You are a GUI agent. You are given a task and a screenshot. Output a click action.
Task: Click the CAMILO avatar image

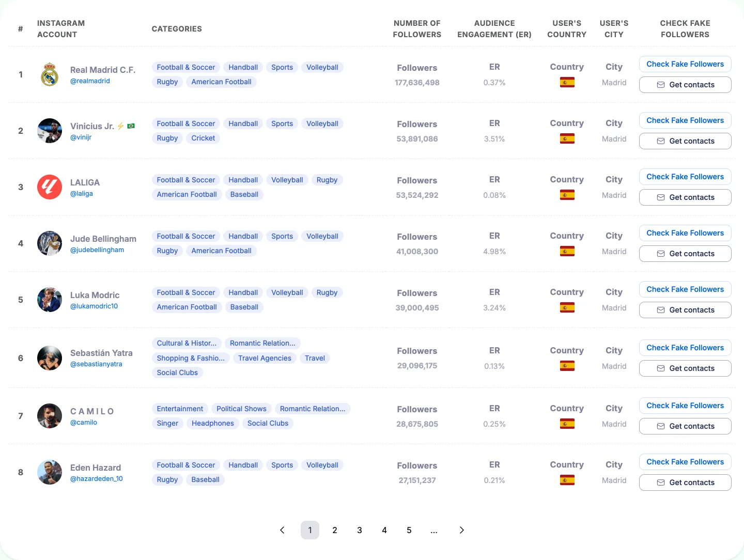pos(50,416)
